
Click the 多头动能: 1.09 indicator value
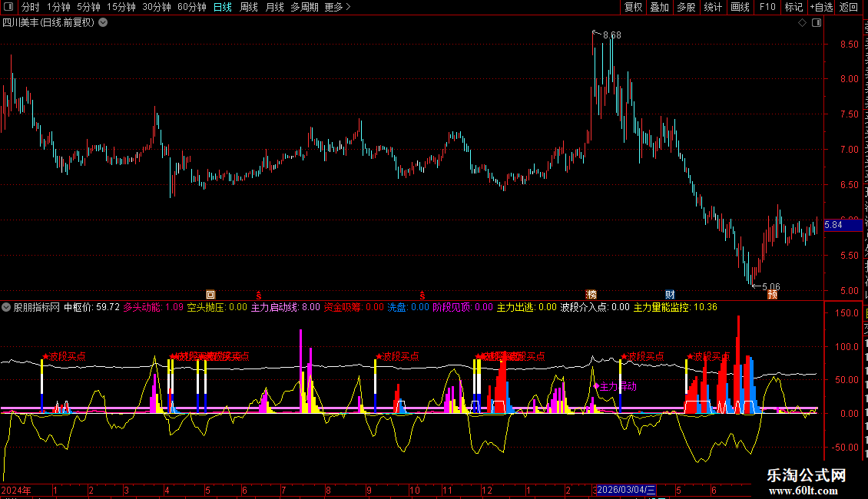[x=154, y=307]
